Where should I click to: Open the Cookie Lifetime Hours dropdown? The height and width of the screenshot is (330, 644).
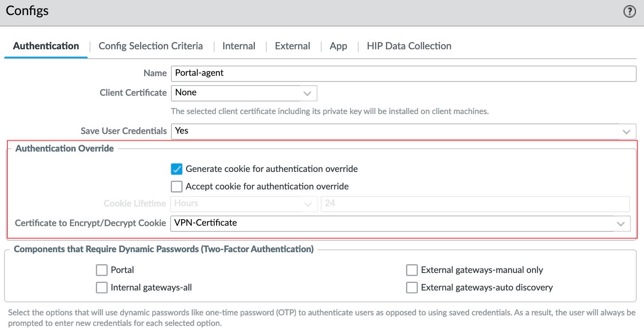tap(308, 204)
